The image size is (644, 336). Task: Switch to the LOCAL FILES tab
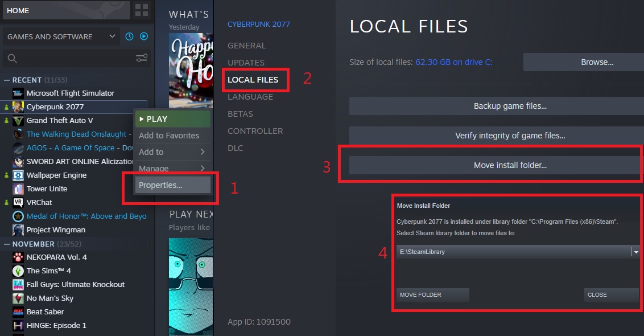coord(253,80)
